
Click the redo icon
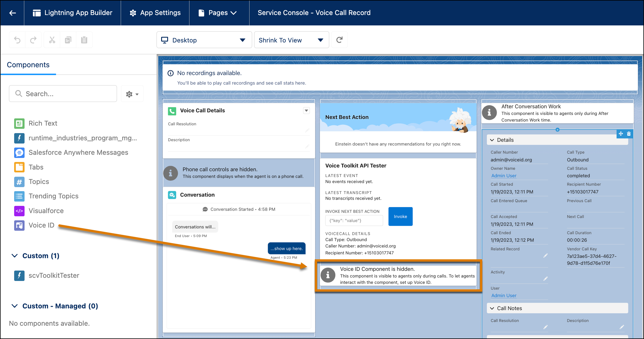[33, 40]
